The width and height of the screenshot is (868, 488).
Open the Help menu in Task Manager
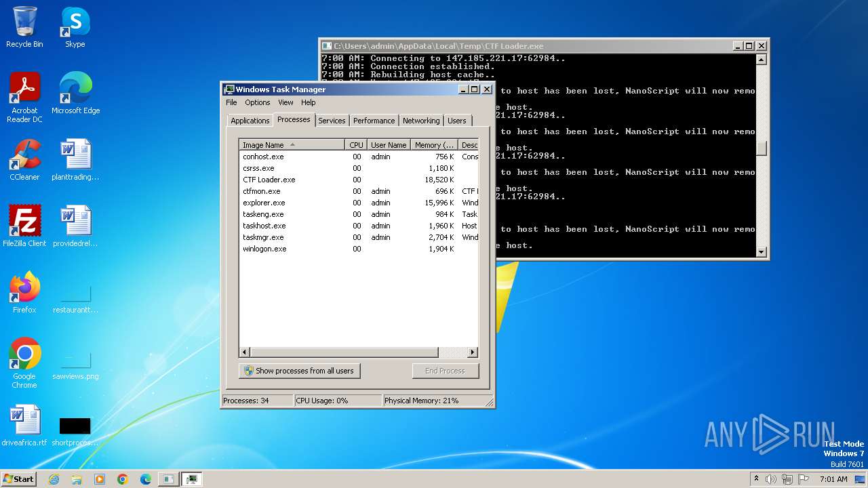309,102
